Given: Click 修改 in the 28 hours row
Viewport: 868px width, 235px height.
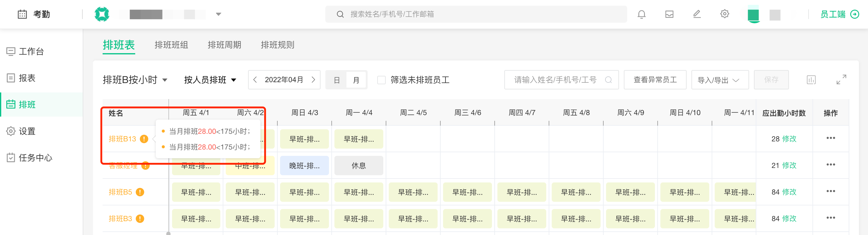Looking at the screenshot, I should 789,139.
